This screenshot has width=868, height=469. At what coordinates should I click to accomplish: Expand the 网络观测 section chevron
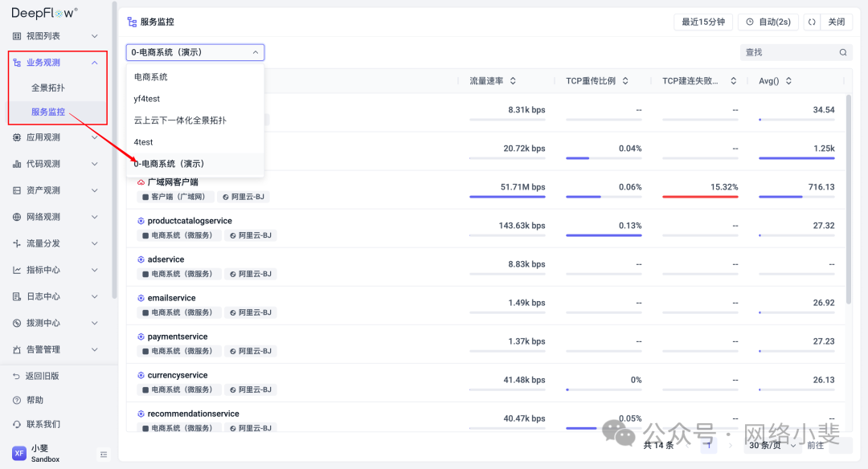[x=93, y=217]
